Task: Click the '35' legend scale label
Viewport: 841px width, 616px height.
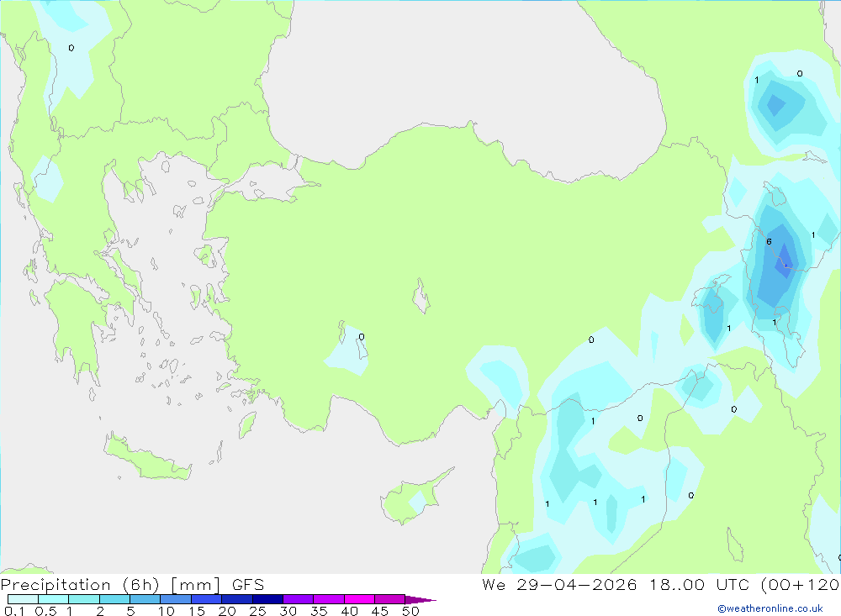Action: pos(319,611)
